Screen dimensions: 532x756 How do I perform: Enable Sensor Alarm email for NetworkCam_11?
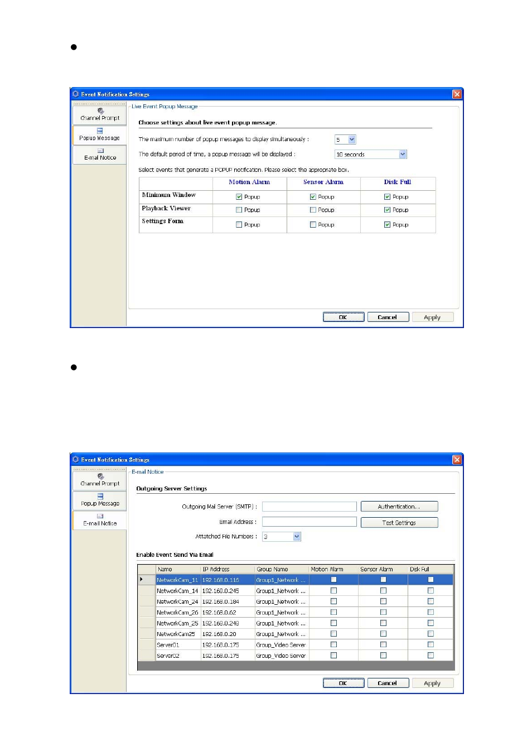tap(383, 580)
